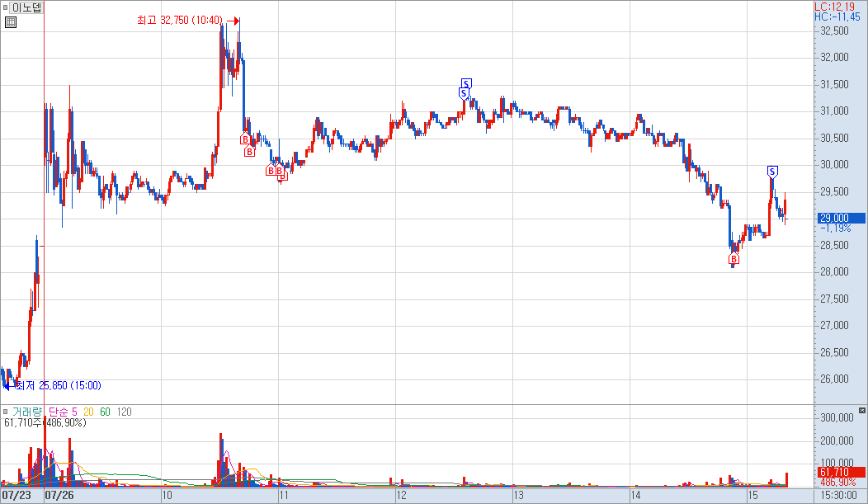
Task: Select the gray 120-period volume average label
Action: point(125,412)
